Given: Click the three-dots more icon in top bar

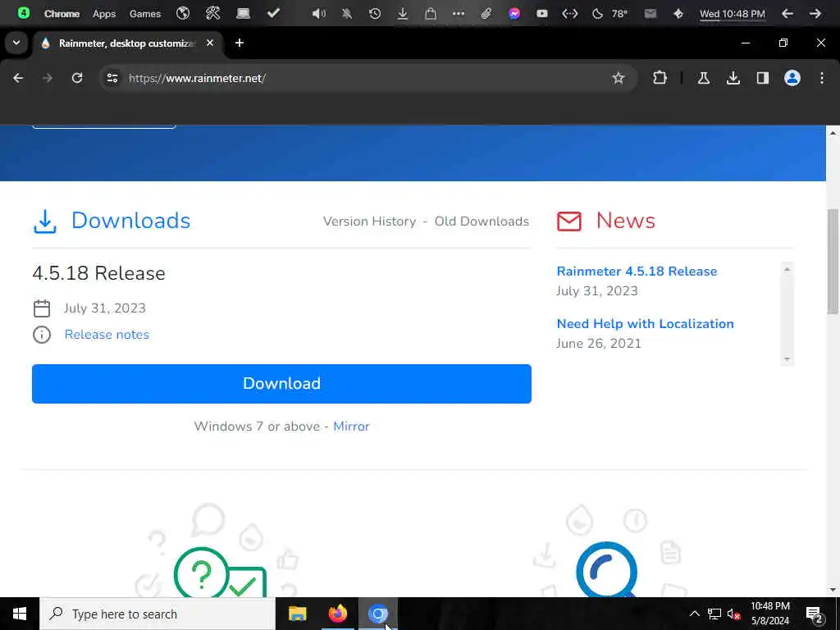Looking at the screenshot, I should coord(459,14).
